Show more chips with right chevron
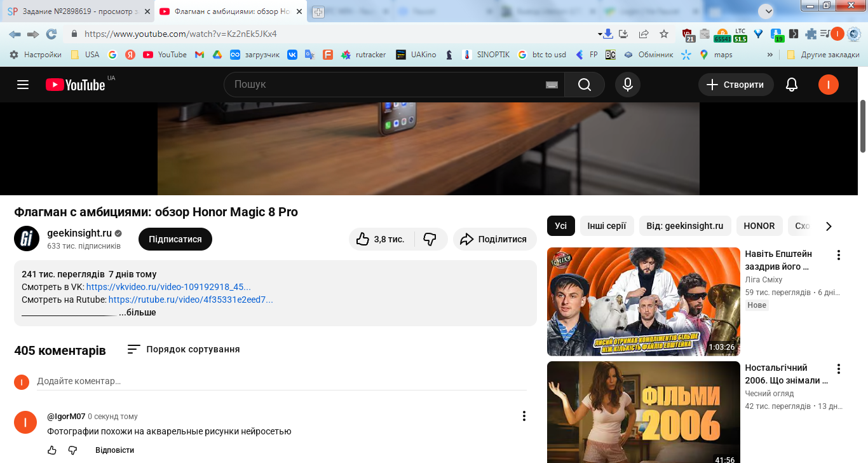Screen dimensions: 868x463 [829, 226]
